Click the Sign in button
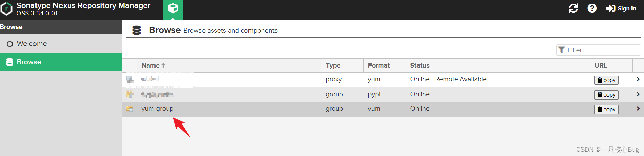The width and height of the screenshot is (644, 156). 621,8
